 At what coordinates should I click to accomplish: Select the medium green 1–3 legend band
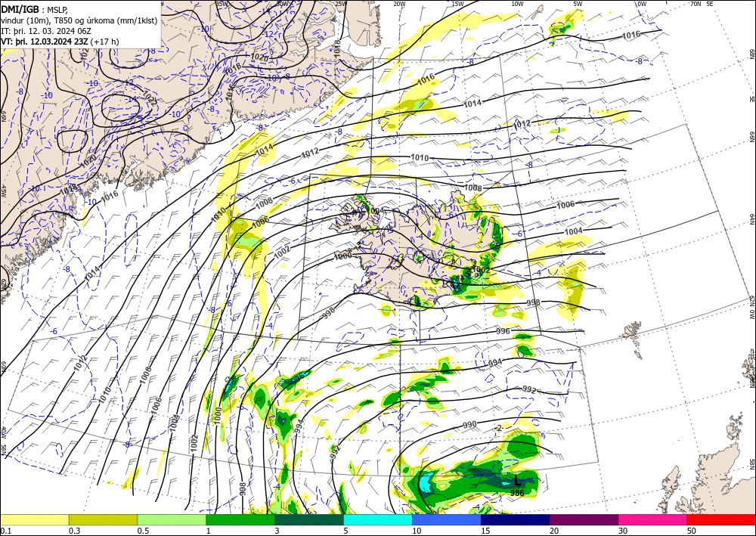(x=240, y=519)
